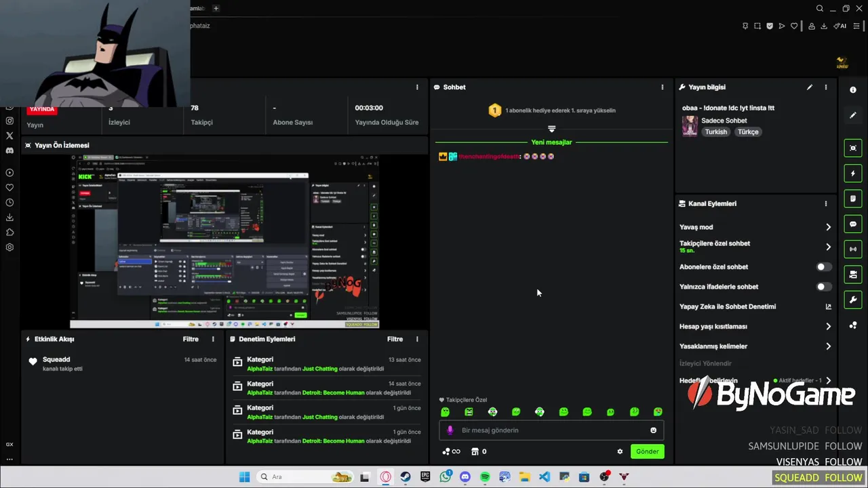Open Steam from the taskbar
This screenshot has width=868, height=488.
click(x=405, y=477)
